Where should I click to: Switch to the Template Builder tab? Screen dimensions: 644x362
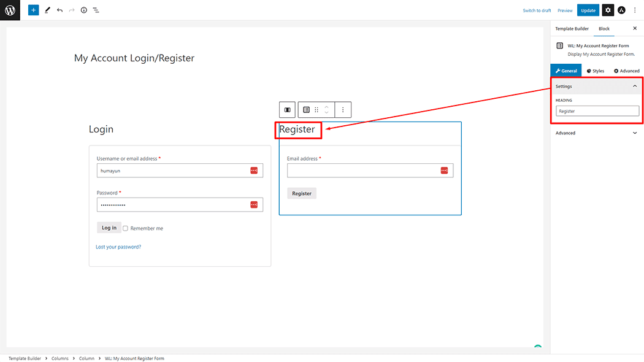(x=572, y=28)
